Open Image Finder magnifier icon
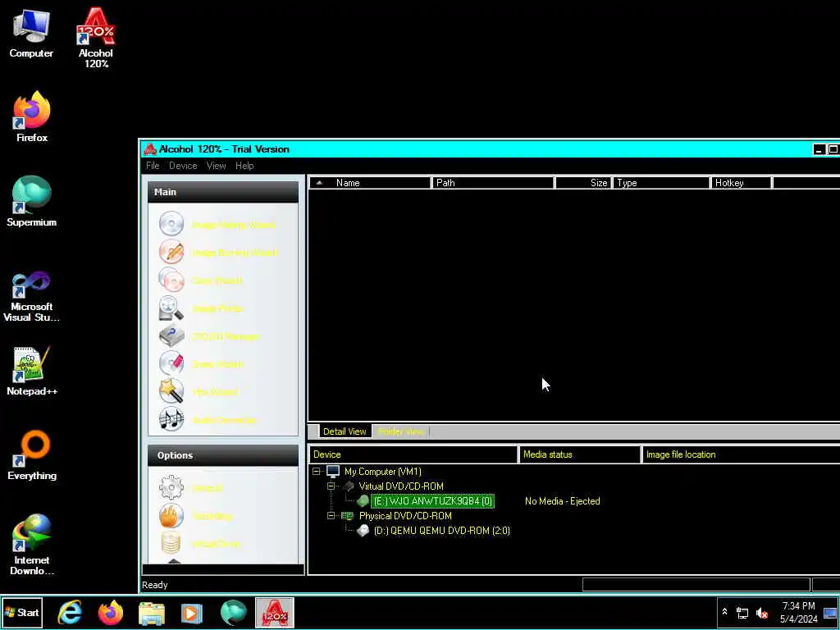The height and width of the screenshot is (630, 840). [x=171, y=308]
